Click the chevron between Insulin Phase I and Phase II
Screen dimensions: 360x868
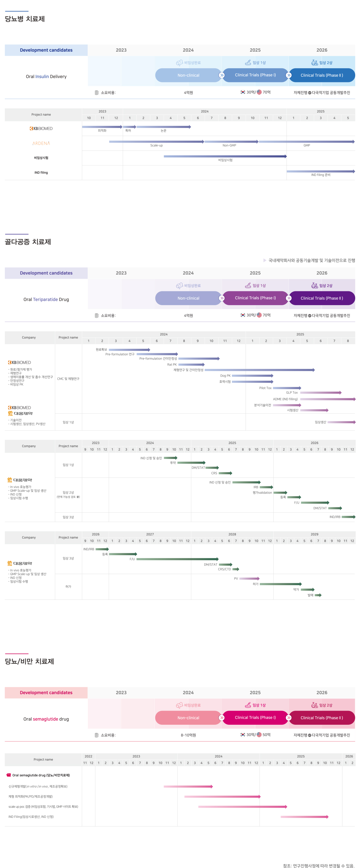pos(289,75)
